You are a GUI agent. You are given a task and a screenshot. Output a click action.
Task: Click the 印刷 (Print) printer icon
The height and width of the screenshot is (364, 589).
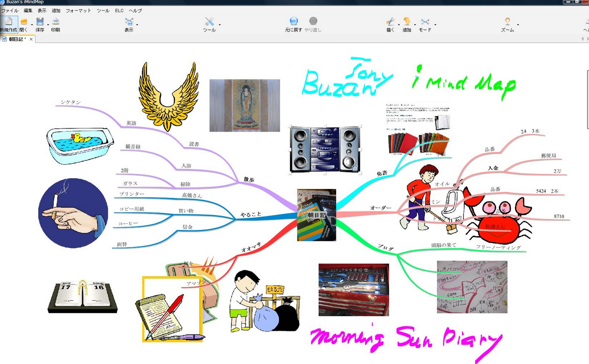coord(56,21)
